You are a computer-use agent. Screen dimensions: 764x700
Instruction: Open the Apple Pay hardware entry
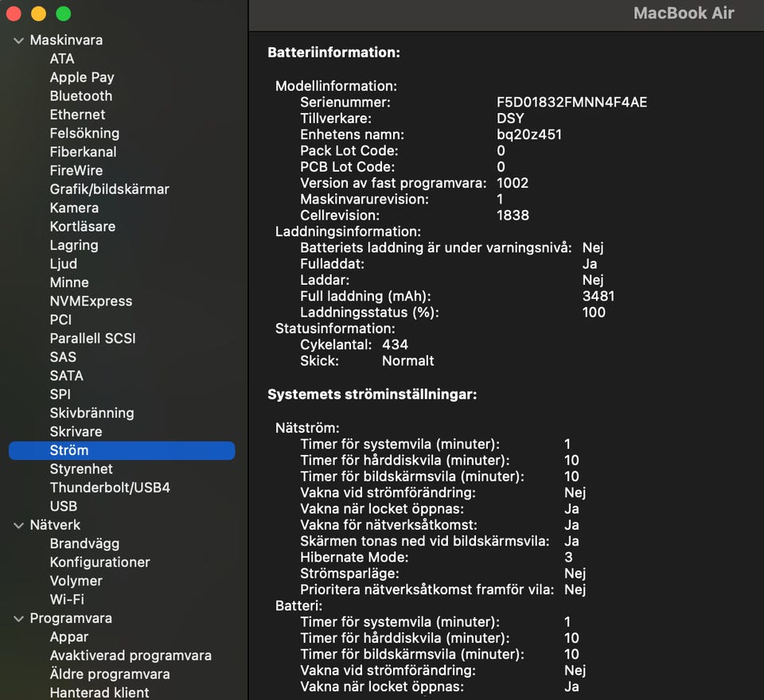coord(81,77)
